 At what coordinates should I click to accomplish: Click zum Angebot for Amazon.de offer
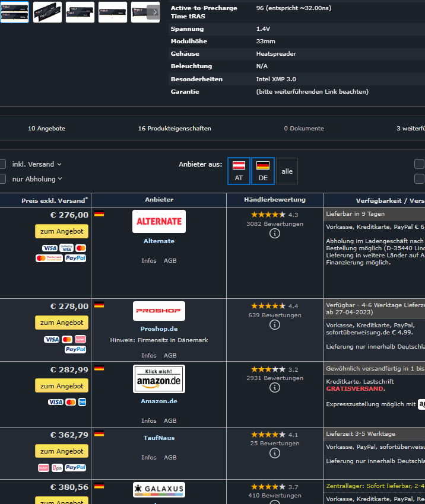coord(62,386)
